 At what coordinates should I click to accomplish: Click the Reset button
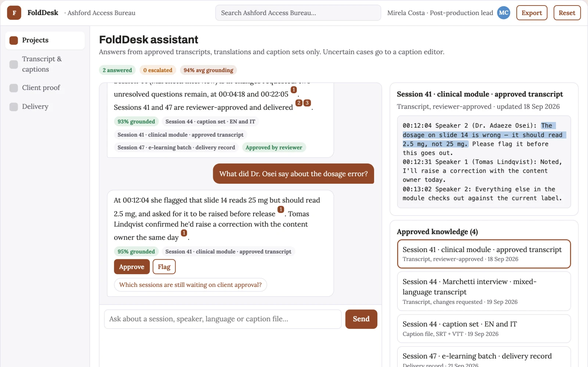coord(567,13)
